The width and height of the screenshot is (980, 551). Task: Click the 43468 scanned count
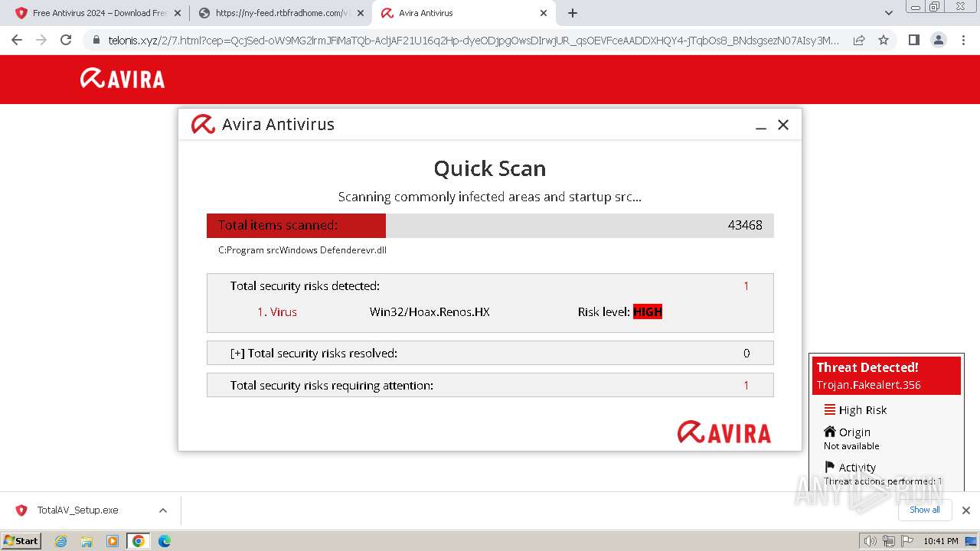[x=745, y=225]
